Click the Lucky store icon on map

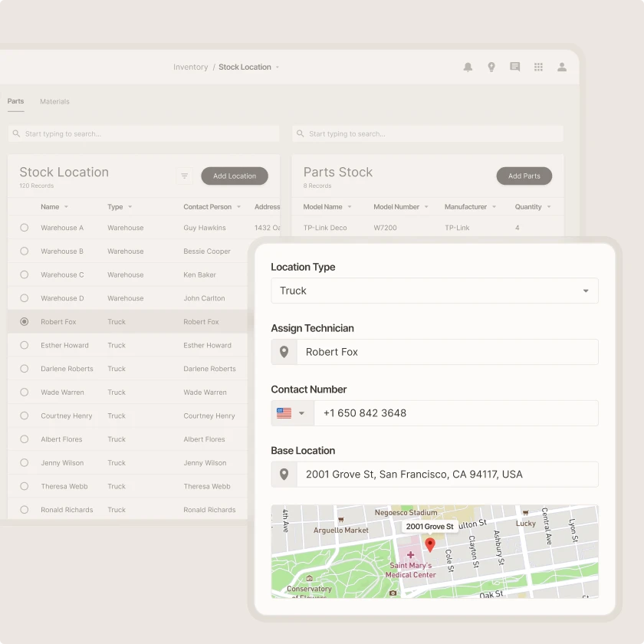(x=525, y=513)
